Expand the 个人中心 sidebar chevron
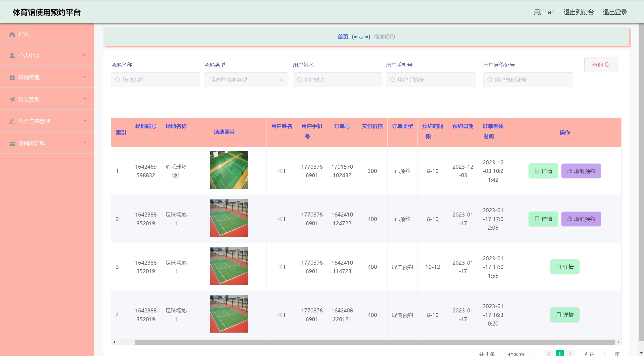 tap(85, 55)
